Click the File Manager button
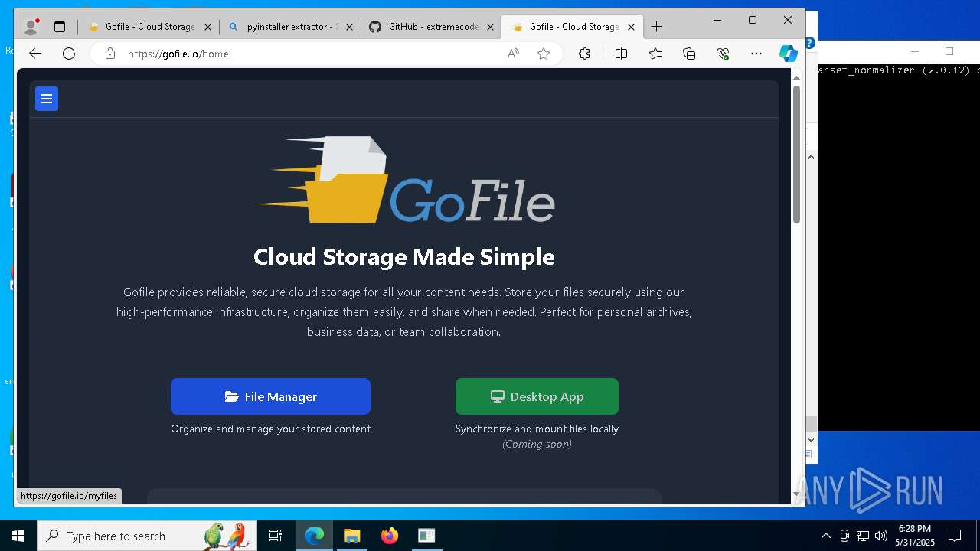Screen dimensions: 980x551 click(x=270, y=396)
